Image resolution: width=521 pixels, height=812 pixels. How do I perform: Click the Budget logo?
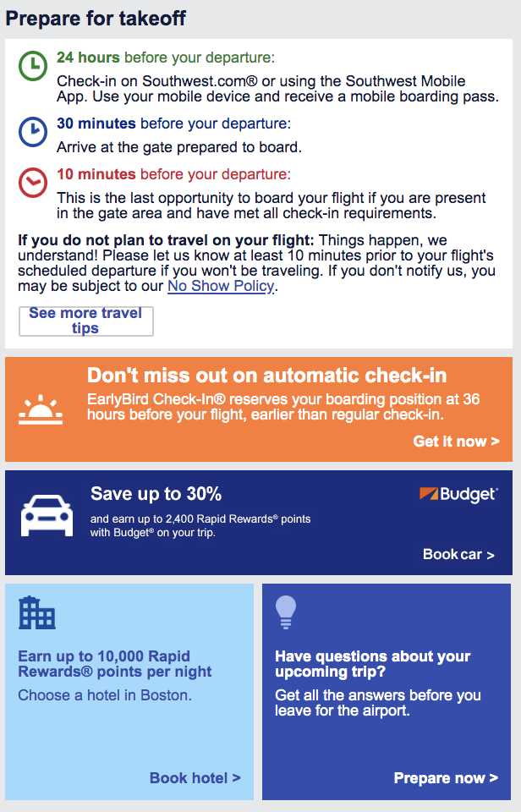click(x=458, y=495)
